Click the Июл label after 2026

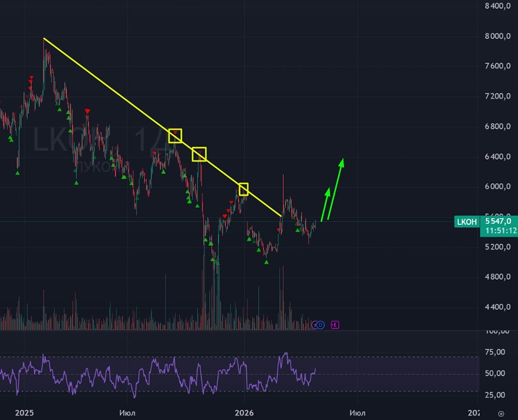[357, 413]
